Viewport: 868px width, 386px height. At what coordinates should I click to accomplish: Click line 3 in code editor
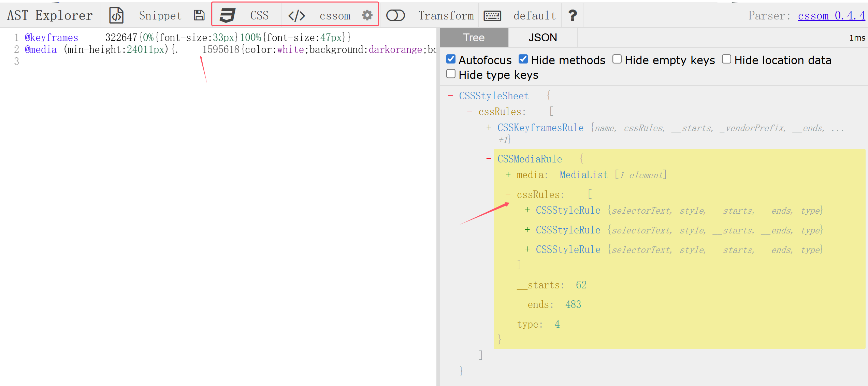pyautogui.click(x=136, y=61)
